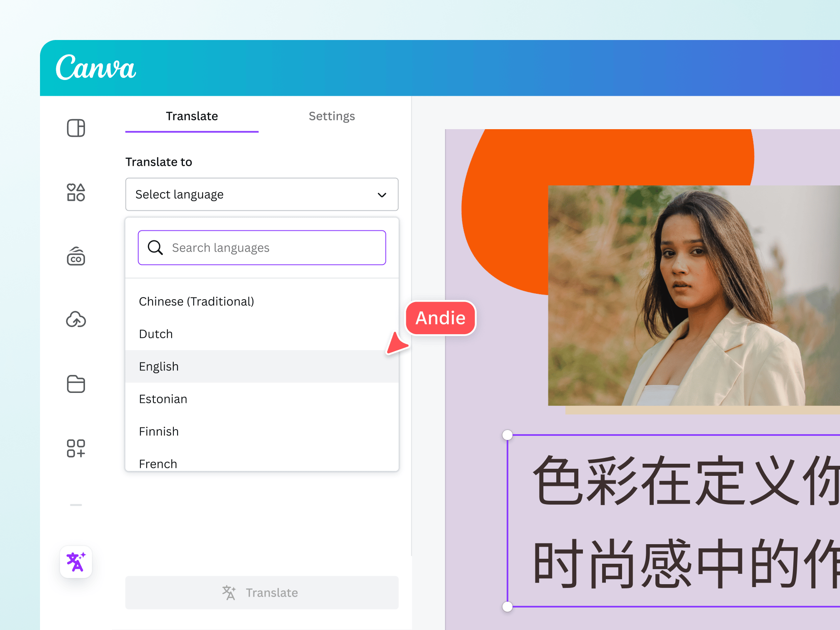Open the Translate tab
The width and height of the screenshot is (840, 630).
(x=192, y=116)
